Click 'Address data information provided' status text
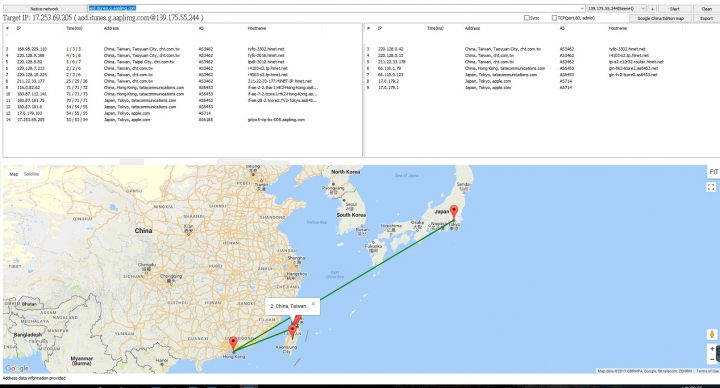 point(34,378)
